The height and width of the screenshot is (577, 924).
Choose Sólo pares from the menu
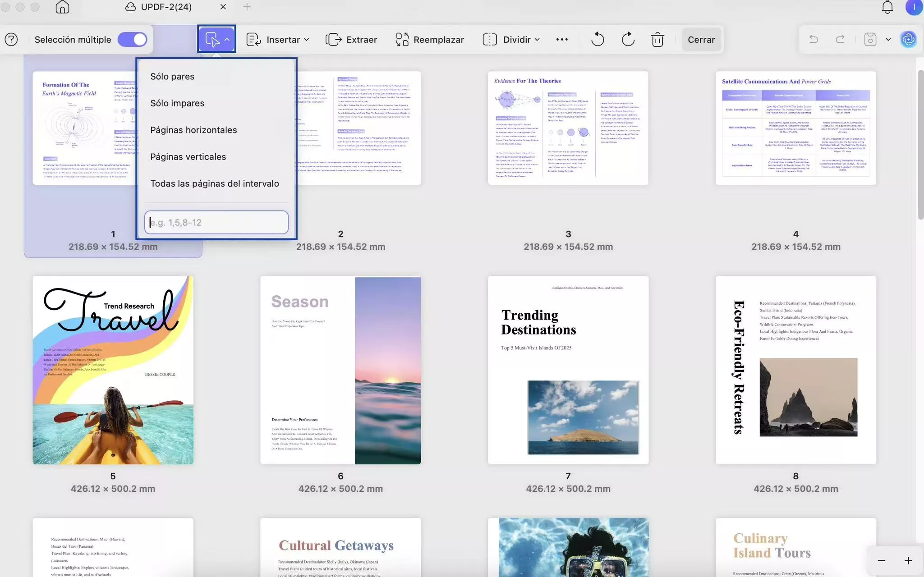(x=172, y=77)
